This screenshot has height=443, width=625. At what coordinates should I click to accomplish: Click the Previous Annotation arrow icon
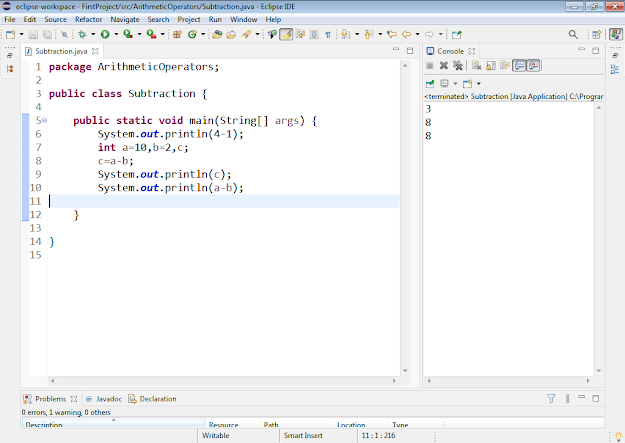pos(369,35)
